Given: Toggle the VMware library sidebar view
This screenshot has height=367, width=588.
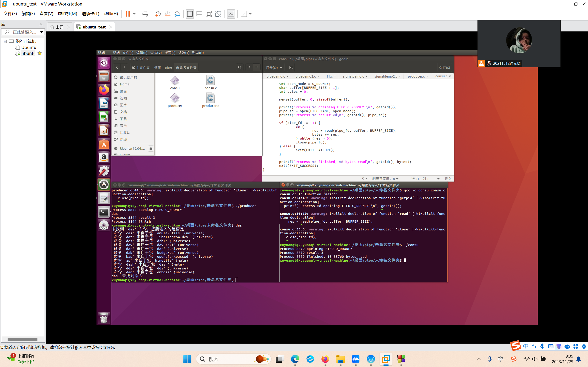Looking at the screenshot, I should (190, 14).
